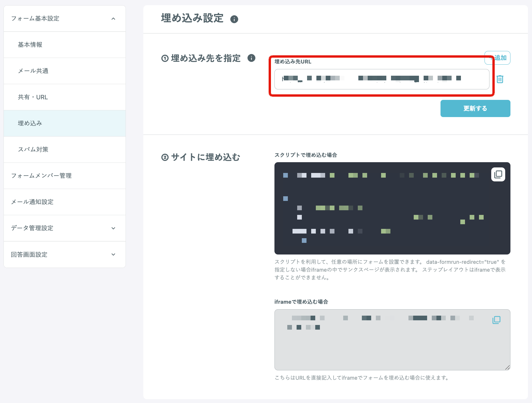Click the 追加 button
532x403 pixels.
coord(497,58)
